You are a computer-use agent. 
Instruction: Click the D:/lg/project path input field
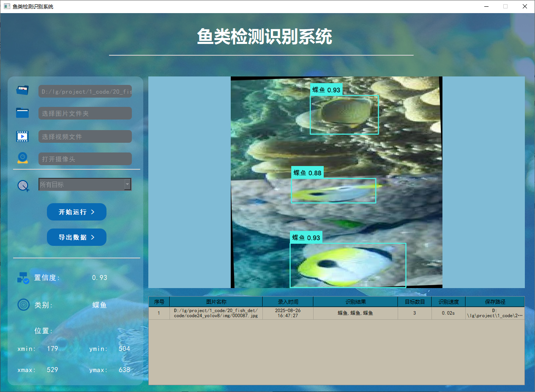click(x=85, y=91)
